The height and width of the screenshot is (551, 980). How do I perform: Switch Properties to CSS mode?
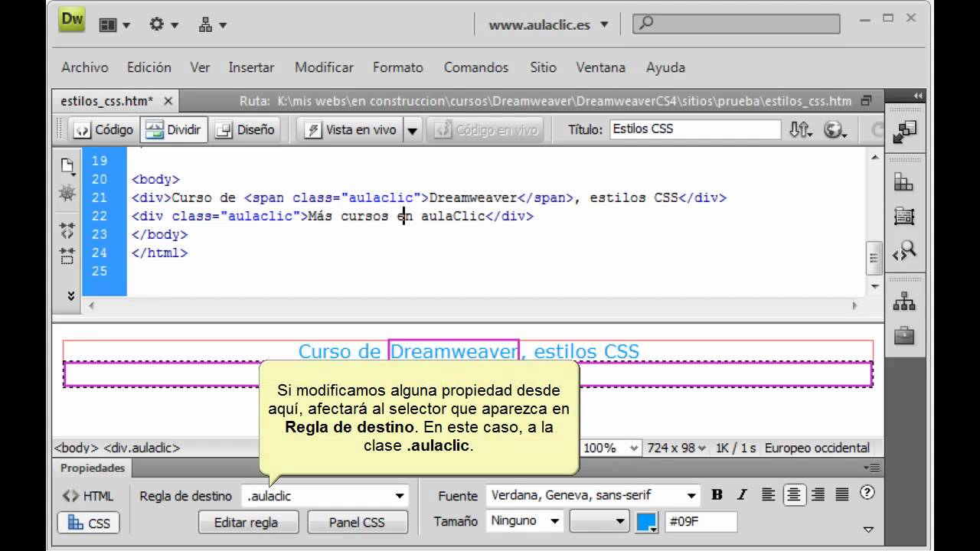[88, 523]
